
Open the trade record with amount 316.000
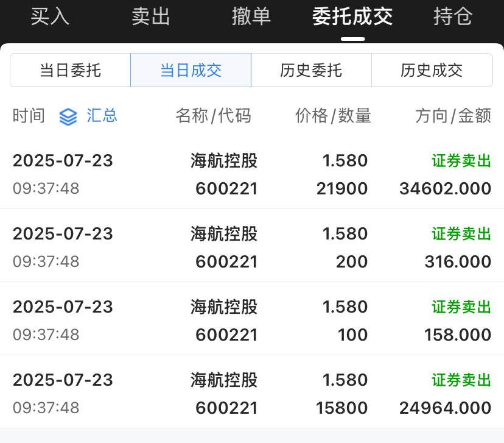[x=252, y=246]
